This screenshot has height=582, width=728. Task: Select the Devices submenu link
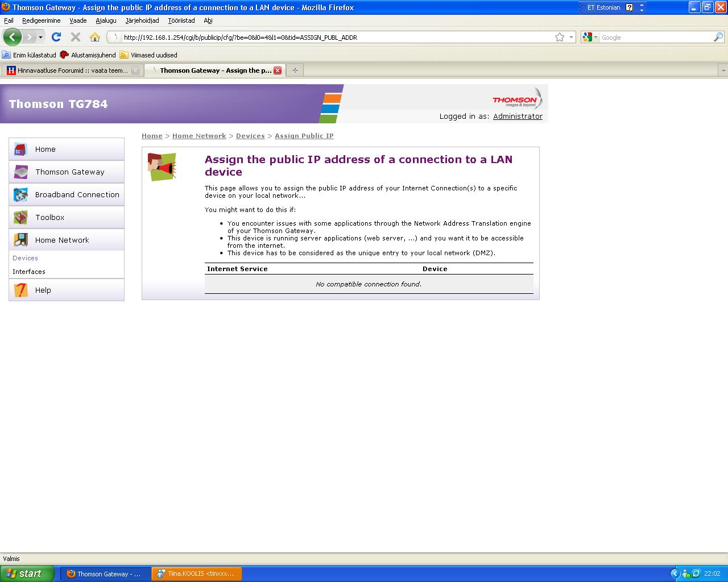pyautogui.click(x=25, y=258)
